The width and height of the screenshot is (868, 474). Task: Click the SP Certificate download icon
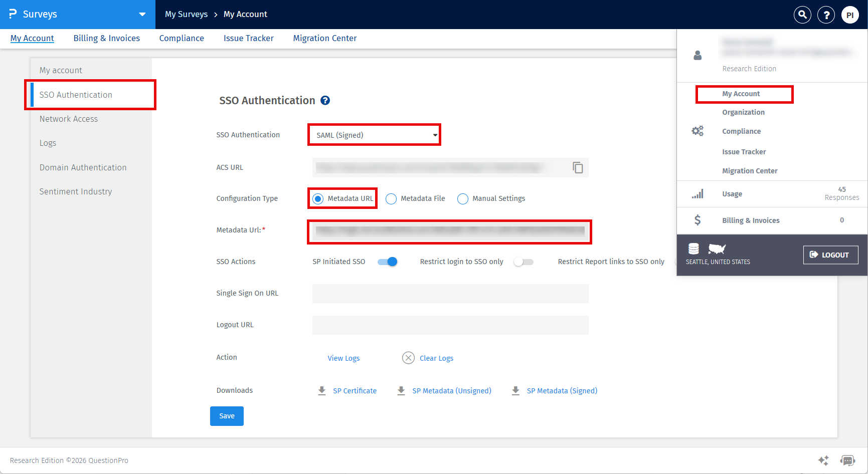[322, 391]
